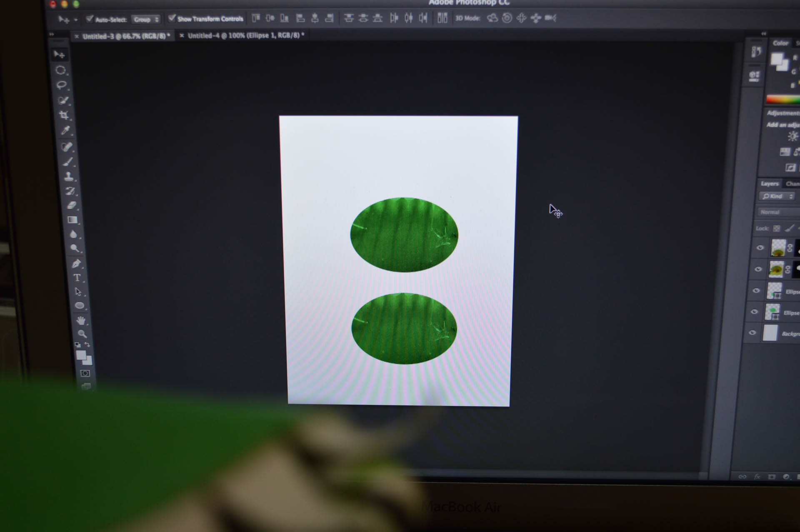Image resolution: width=800 pixels, height=532 pixels.
Task: Select the Gradient tool
Action: pyautogui.click(x=72, y=220)
